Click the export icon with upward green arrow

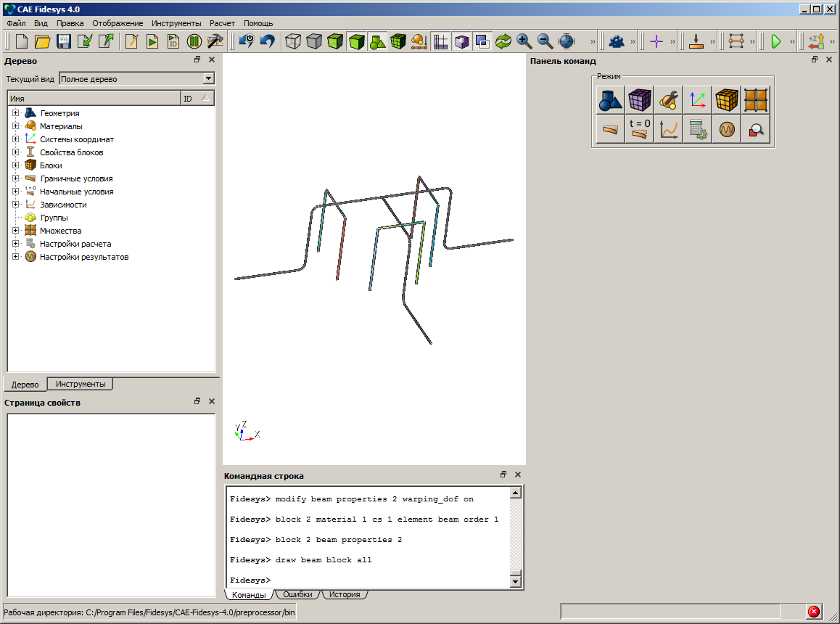(106, 41)
